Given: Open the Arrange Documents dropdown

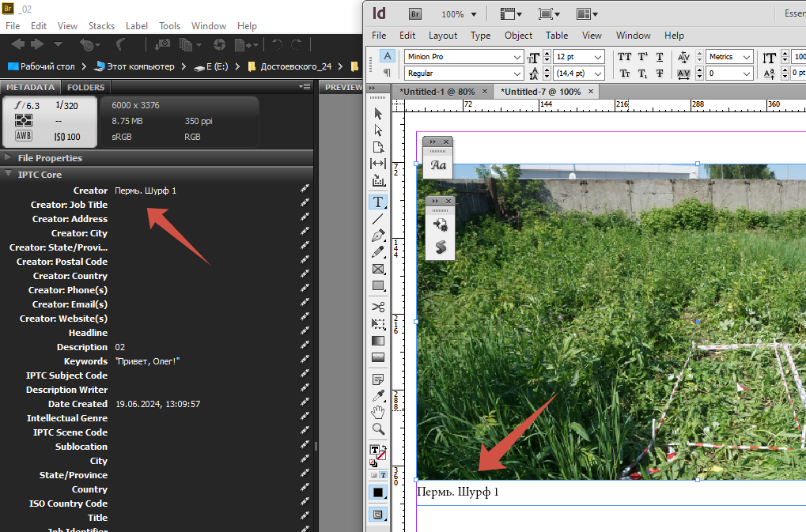Looking at the screenshot, I should [x=587, y=14].
